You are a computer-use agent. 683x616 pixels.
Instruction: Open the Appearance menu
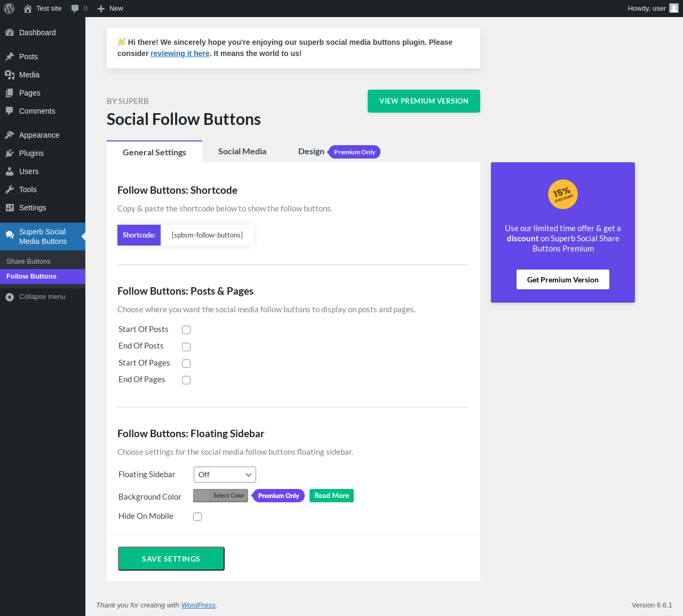click(x=43, y=135)
